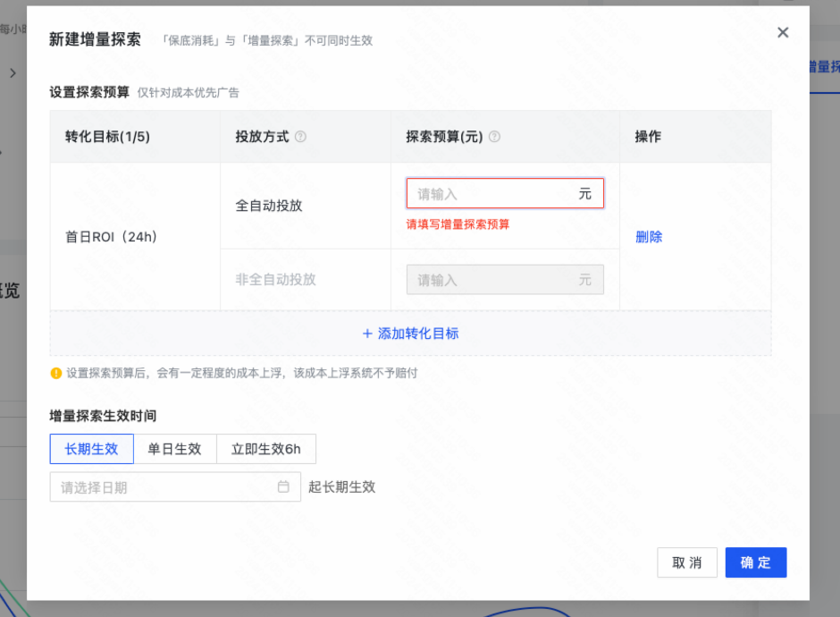840x617 pixels.
Task: Expand the chevron arrow behind dialog's left edge
Action: click(x=13, y=73)
